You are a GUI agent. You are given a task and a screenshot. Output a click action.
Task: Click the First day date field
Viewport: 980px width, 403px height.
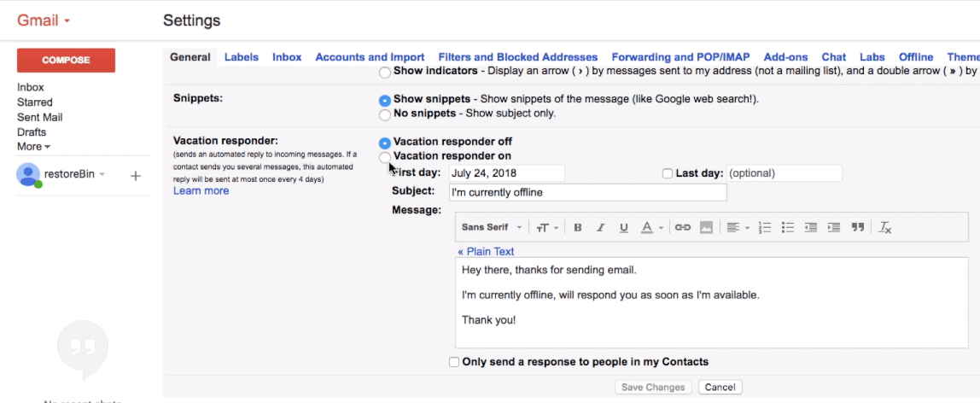[x=507, y=173]
